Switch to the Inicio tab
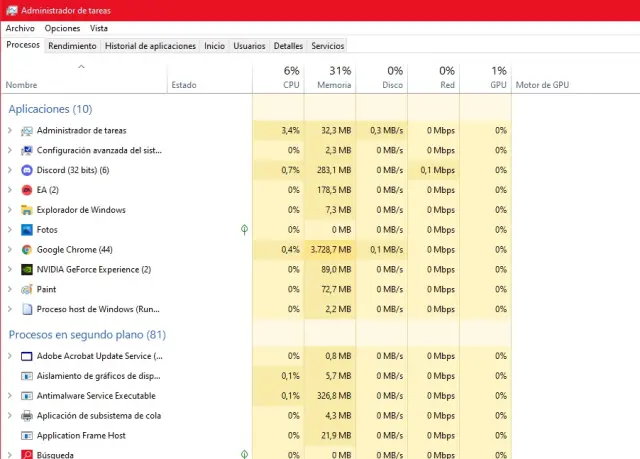640x459 pixels. pos(214,46)
